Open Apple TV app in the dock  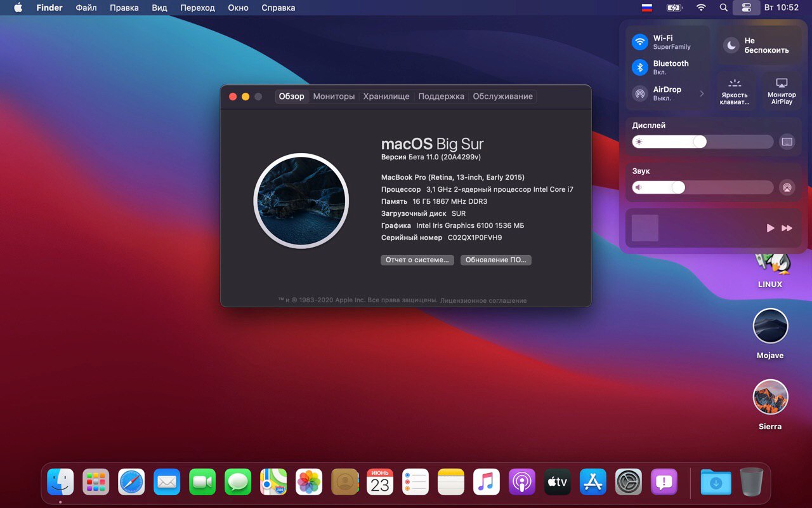pyautogui.click(x=558, y=483)
